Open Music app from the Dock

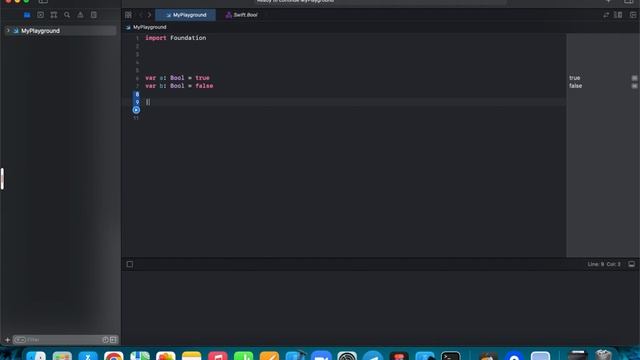218,356
